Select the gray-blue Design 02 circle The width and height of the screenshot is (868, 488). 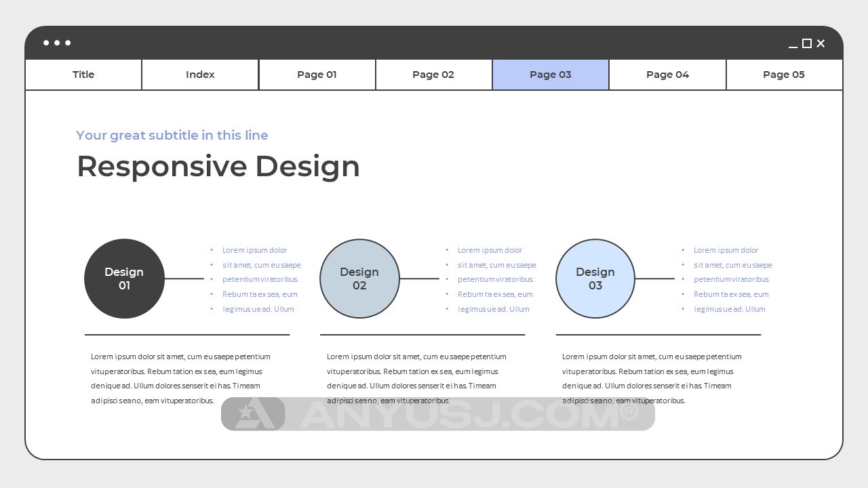pos(359,279)
